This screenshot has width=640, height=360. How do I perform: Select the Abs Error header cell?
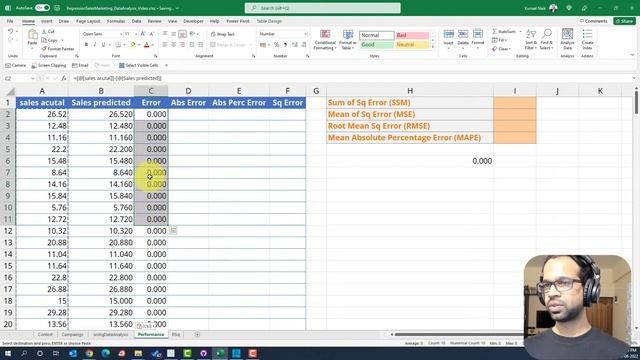point(188,102)
